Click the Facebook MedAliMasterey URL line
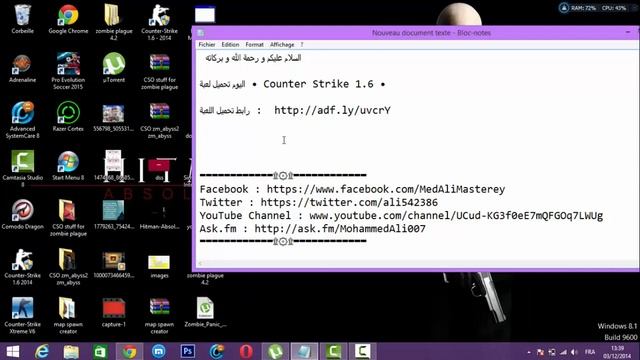The height and width of the screenshot is (360, 640). click(352, 189)
